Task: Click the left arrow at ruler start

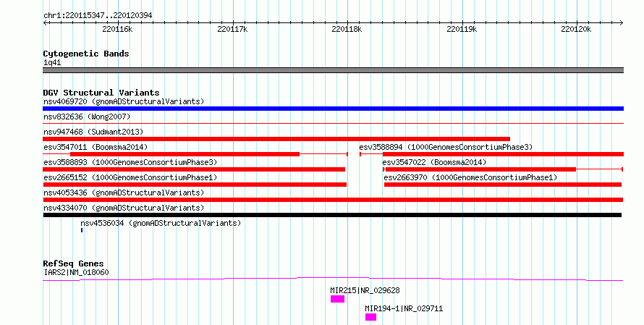Action: click(45, 23)
